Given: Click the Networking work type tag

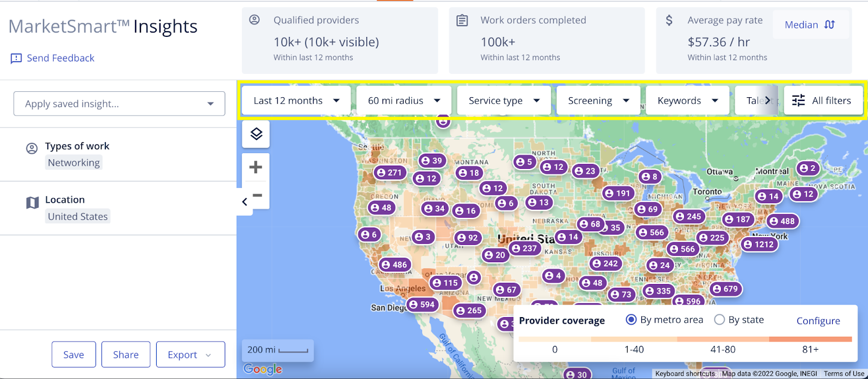Looking at the screenshot, I should (74, 162).
